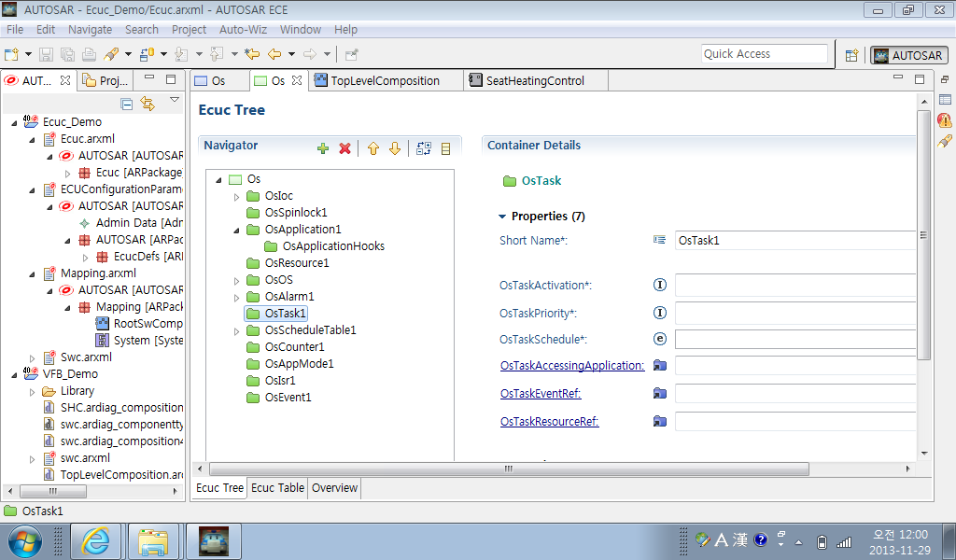Image resolution: width=956 pixels, height=560 pixels.
Task: Click the OsTaskSchedule enumeration icon
Action: (660, 339)
